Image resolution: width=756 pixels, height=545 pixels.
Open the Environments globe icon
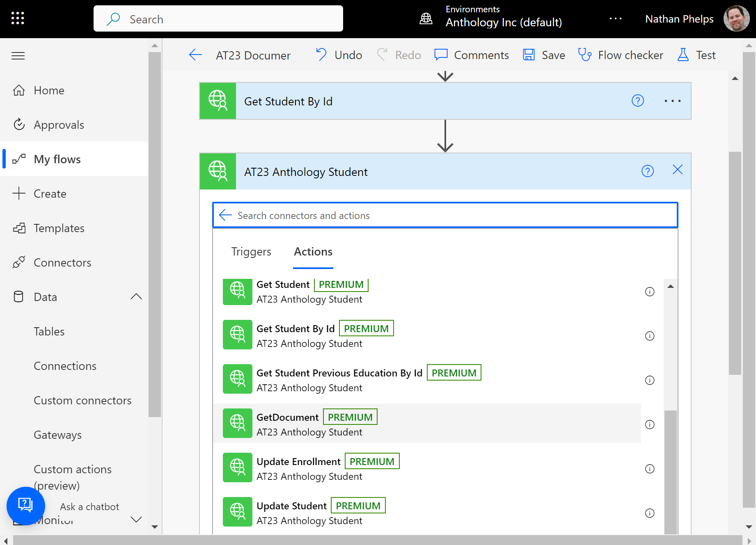click(x=426, y=18)
